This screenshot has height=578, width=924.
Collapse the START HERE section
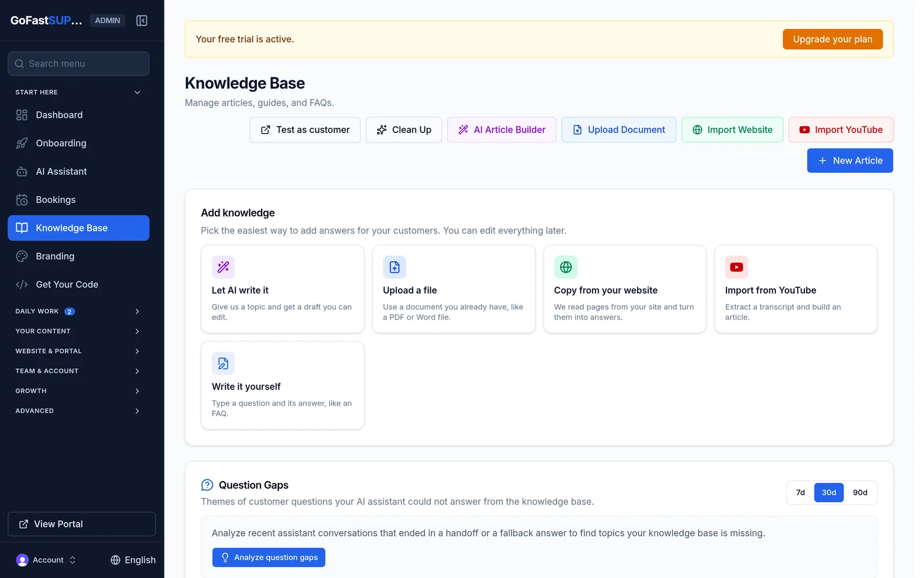(79, 92)
